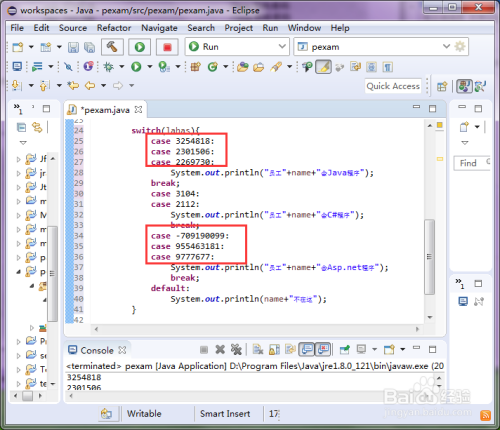Screen dimensions: 500x430
Task: Click the green Launch button
Action: click(x=140, y=47)
